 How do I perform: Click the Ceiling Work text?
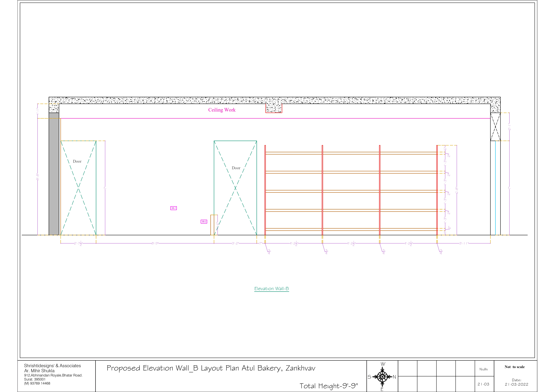[222, 110]
